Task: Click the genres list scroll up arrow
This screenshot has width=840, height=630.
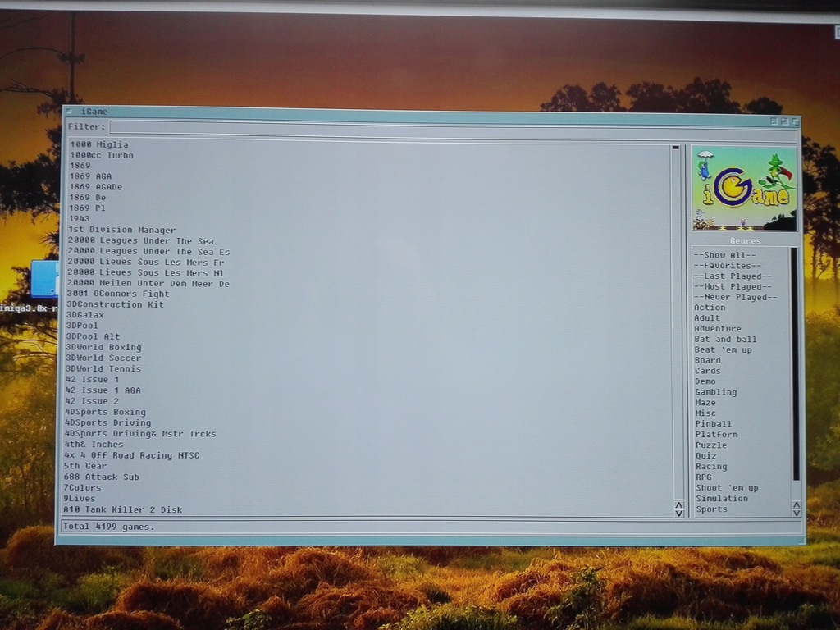Action: click(x=797, y=505)
